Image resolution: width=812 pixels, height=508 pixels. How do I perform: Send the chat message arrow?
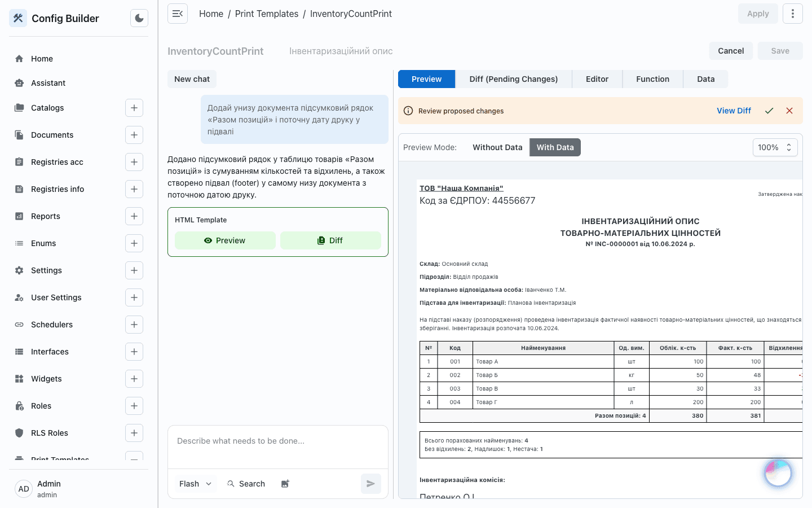(371, 484)
